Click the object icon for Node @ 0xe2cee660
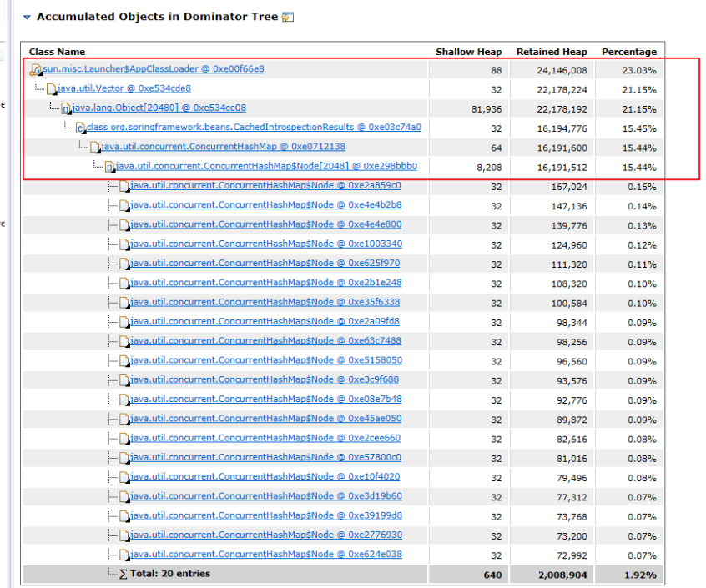 (124, 438)
